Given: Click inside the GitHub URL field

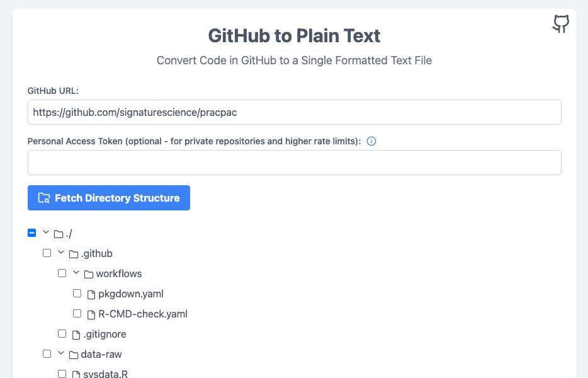Looking at the screenshot, I should 294,112.
